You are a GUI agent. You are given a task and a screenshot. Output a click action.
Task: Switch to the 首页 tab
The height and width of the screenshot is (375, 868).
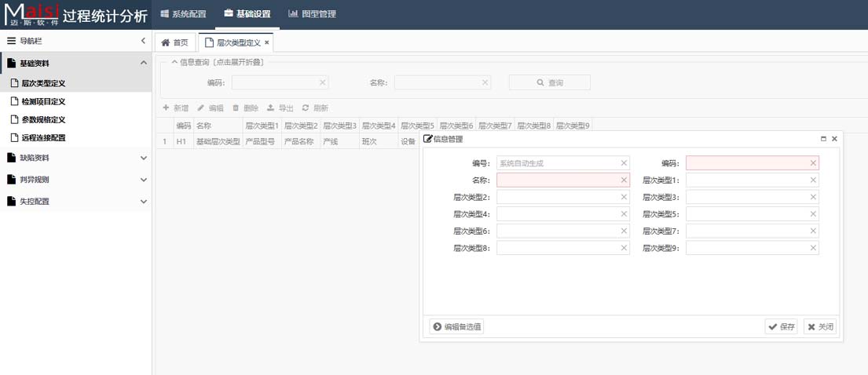[x=175, y=43]
